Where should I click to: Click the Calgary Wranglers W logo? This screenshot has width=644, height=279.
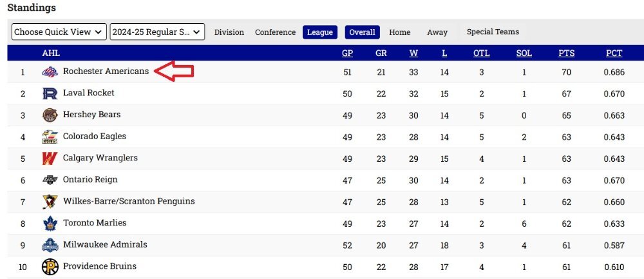(x=50, y=159)
